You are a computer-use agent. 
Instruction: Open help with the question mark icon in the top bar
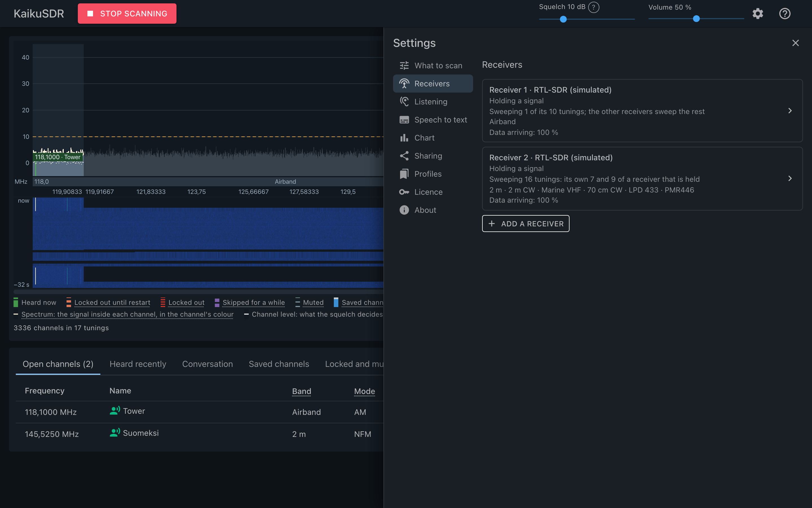click(x=785, y=14)
